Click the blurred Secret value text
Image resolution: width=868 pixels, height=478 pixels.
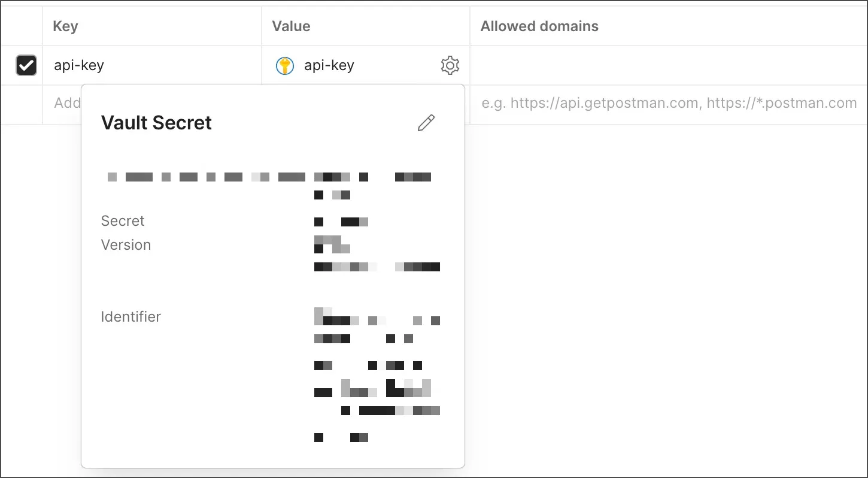coord(341,222)
